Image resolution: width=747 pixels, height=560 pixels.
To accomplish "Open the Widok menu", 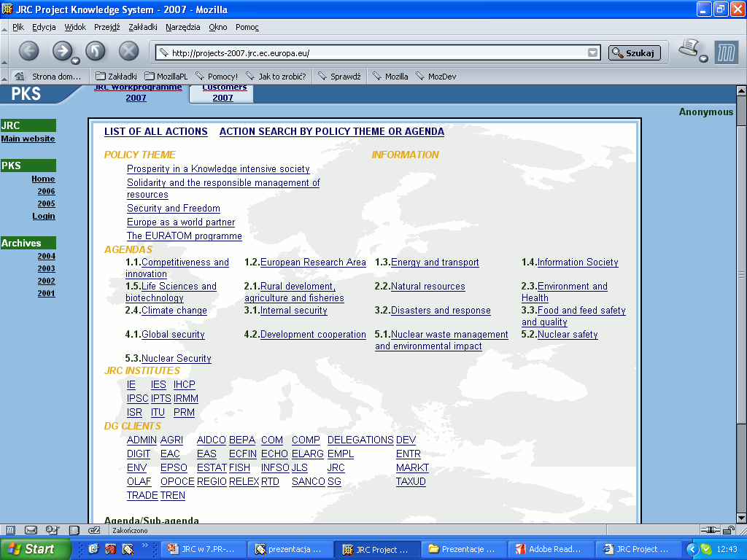I will [x=75, y=27].
